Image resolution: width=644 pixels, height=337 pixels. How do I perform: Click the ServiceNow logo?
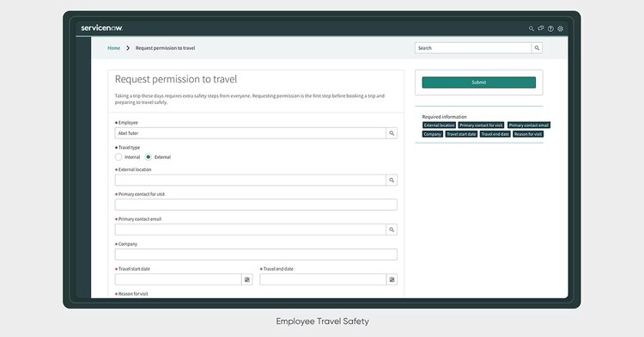point(101,28)
